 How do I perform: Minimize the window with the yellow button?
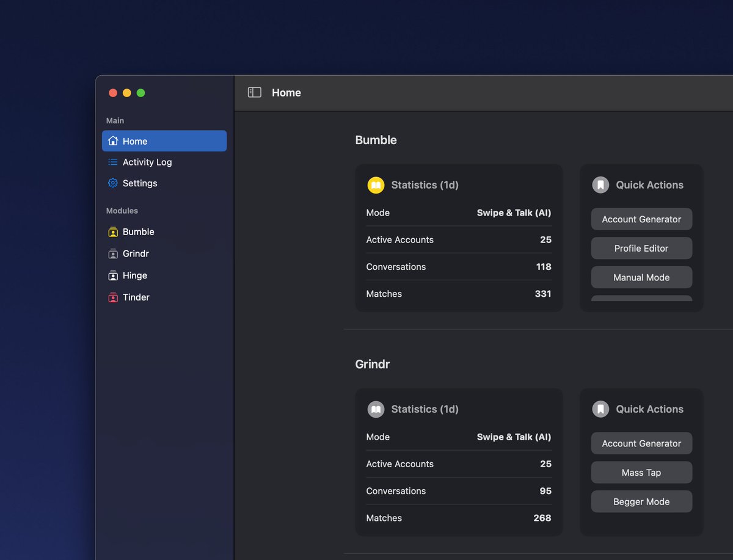pos(127,93)
